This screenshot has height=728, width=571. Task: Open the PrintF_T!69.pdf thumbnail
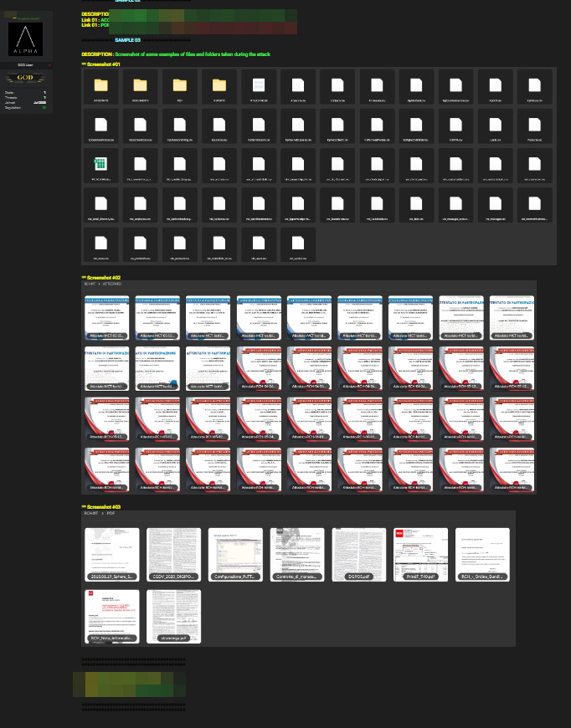[x=420, y=554]
